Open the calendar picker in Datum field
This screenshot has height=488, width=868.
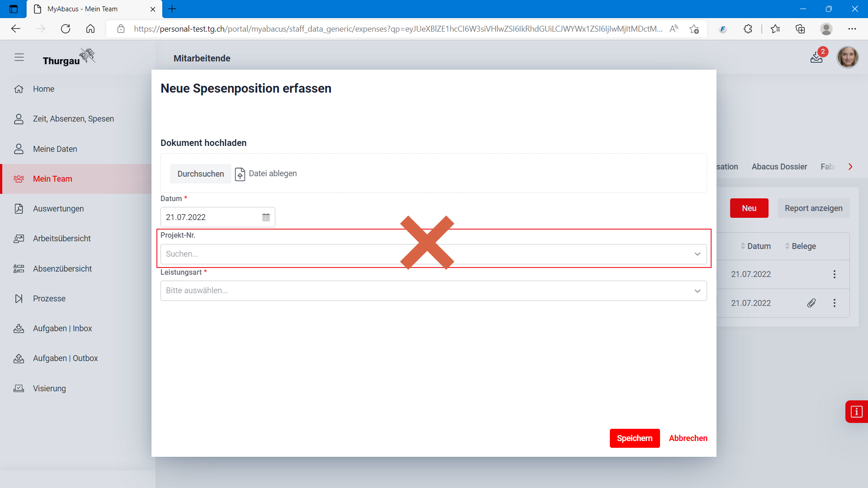[266, 217]
